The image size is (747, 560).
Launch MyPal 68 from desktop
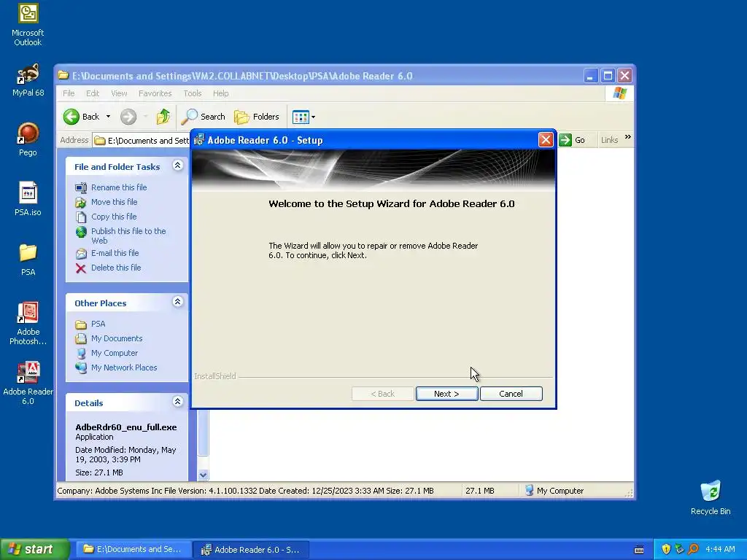[x=28, y=80]
